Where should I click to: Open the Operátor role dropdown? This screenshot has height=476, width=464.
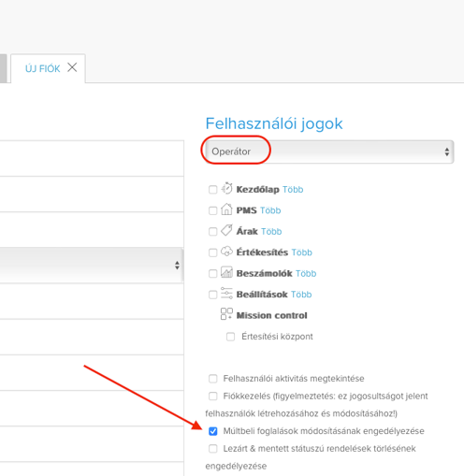click(x=329, y=151)
